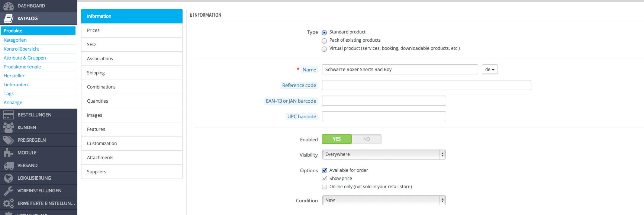Switch to the Prices tab
The image size is (644, 215).
[132, 31]
